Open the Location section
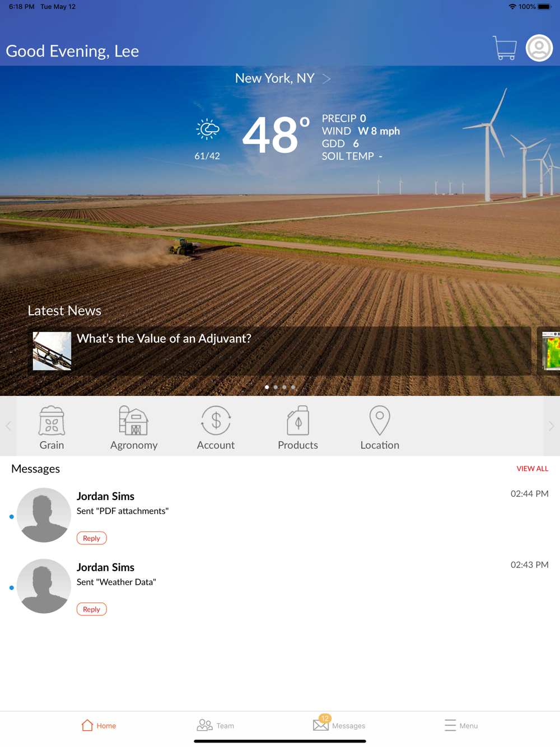 click(x=380, y=428)
